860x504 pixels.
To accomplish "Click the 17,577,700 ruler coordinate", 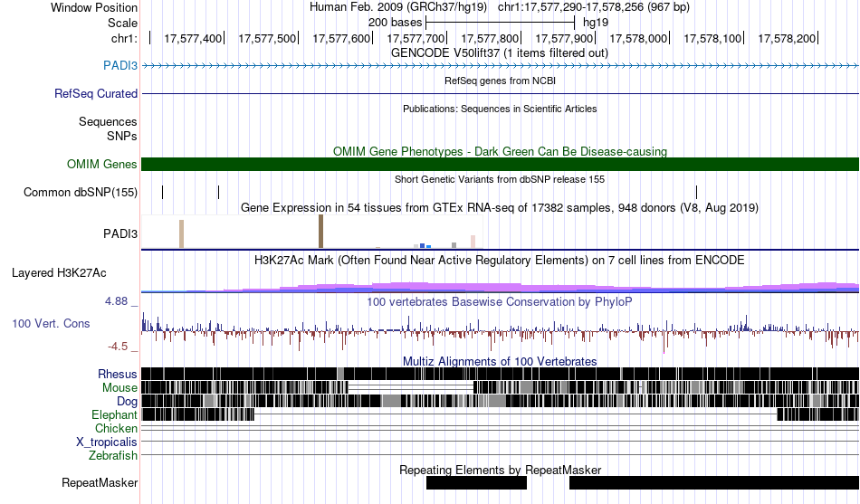I will (x=416, y=38).
